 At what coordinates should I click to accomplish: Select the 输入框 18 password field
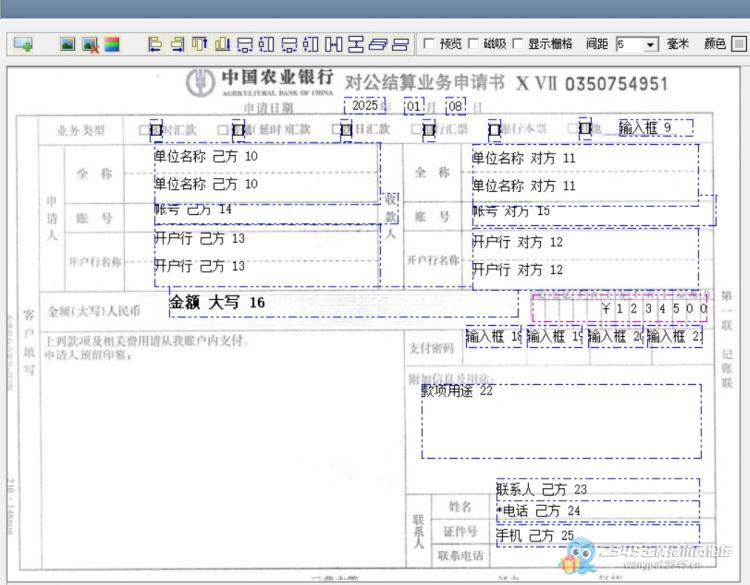click(494, 337)
